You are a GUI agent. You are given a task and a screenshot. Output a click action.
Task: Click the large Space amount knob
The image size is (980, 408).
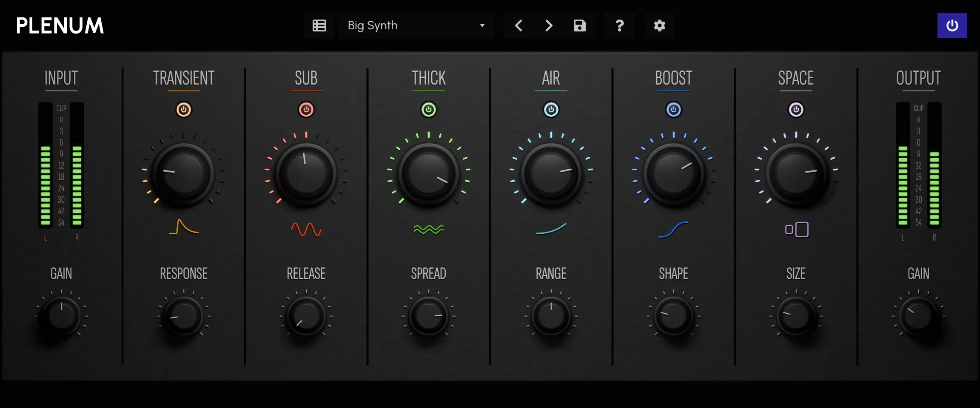[796, 174]
